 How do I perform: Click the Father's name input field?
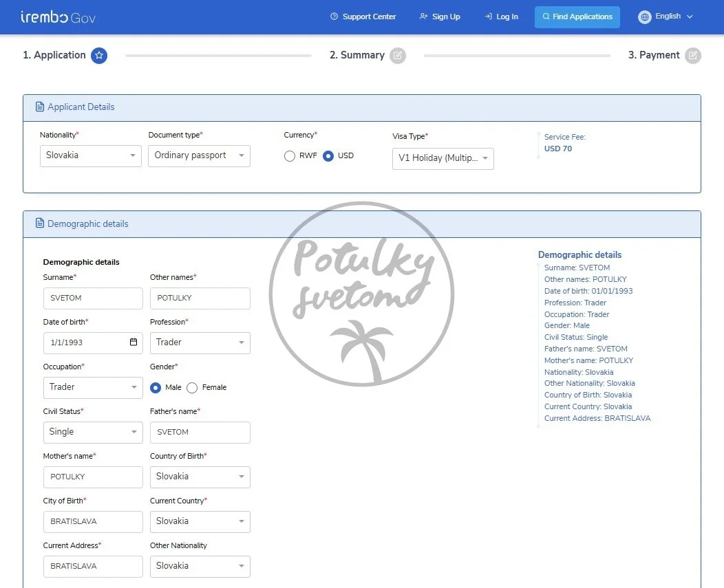point(200,433)
